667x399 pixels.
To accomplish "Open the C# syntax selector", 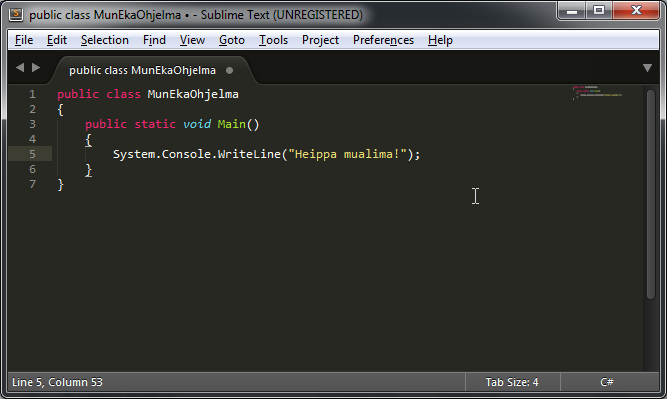I will (607, 382).
